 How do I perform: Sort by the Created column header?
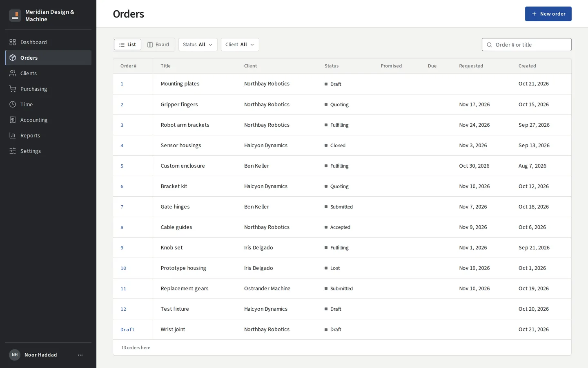coord(527,66)
